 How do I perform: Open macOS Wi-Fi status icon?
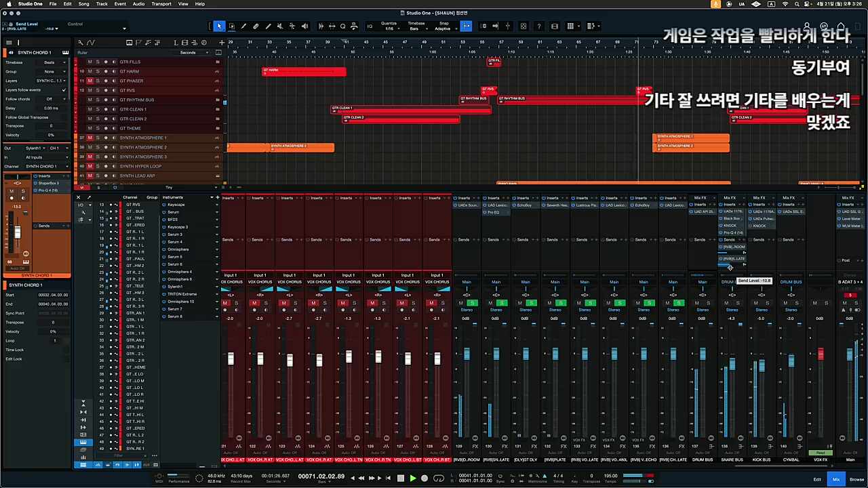click(785, 4)
